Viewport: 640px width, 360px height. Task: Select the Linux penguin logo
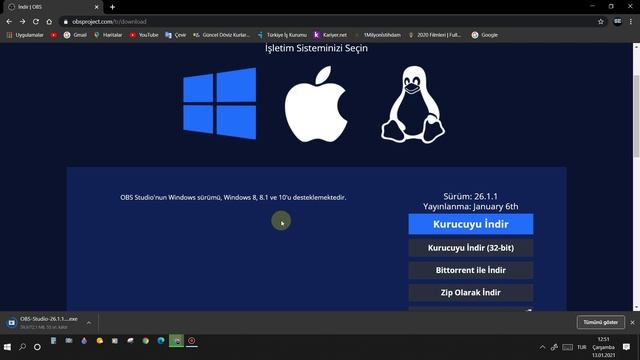tap(413, 104)
